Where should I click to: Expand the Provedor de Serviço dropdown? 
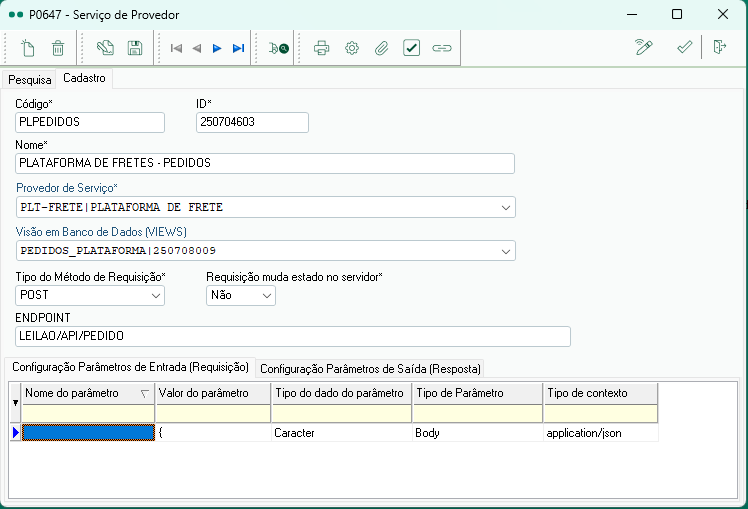tap(506, 208)
